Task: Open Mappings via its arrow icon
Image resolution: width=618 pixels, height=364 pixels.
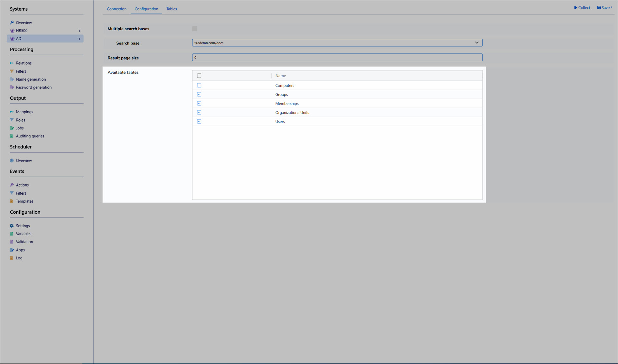Action: tap(12, 112)
